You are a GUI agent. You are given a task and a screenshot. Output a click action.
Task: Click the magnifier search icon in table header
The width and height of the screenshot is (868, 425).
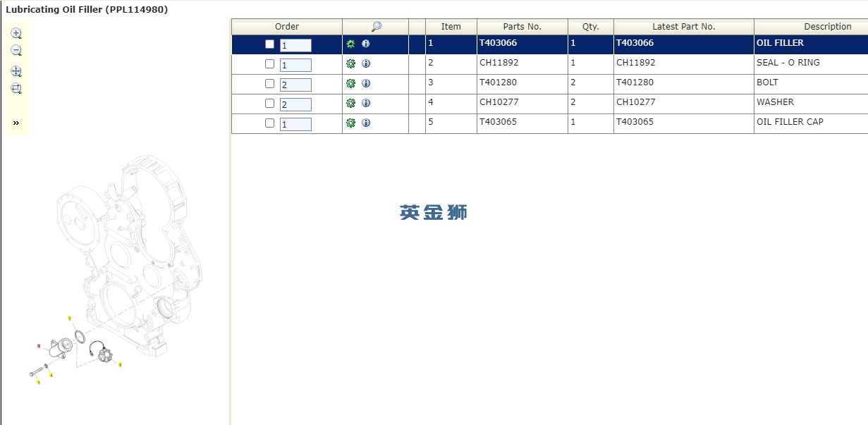point(376,27)
